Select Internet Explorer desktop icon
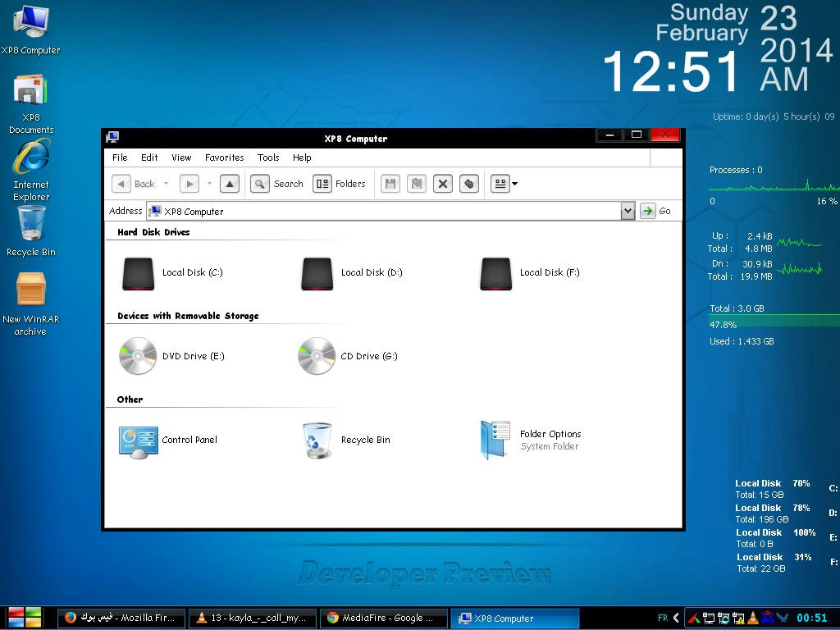Viewport: 840px width, 630px height. tap(31, 171)
